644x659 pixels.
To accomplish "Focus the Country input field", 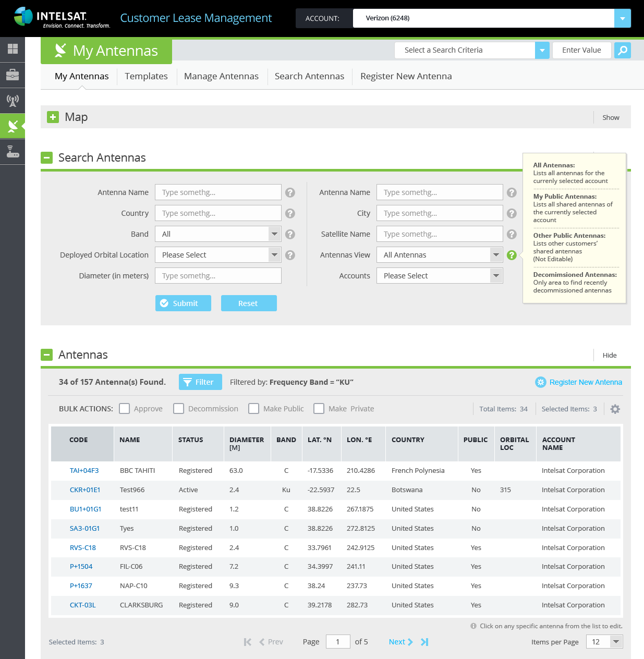I will click(x=218, y=213).
